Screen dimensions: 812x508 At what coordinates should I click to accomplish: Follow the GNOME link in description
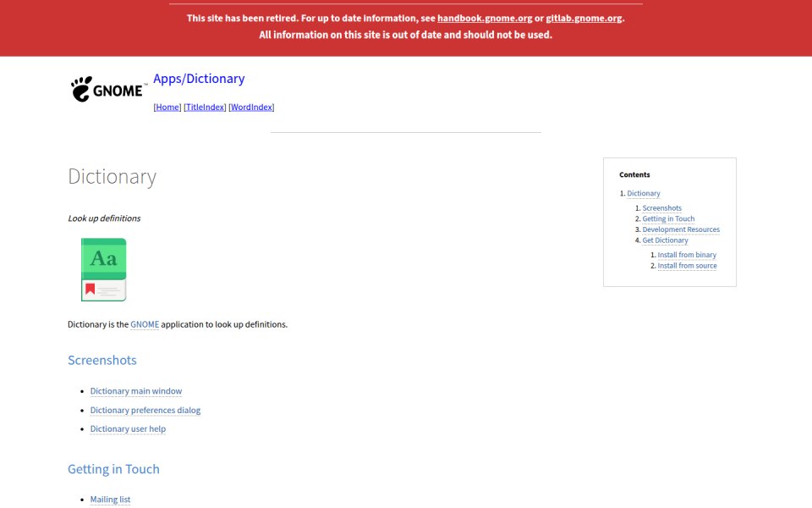(145, 324)
